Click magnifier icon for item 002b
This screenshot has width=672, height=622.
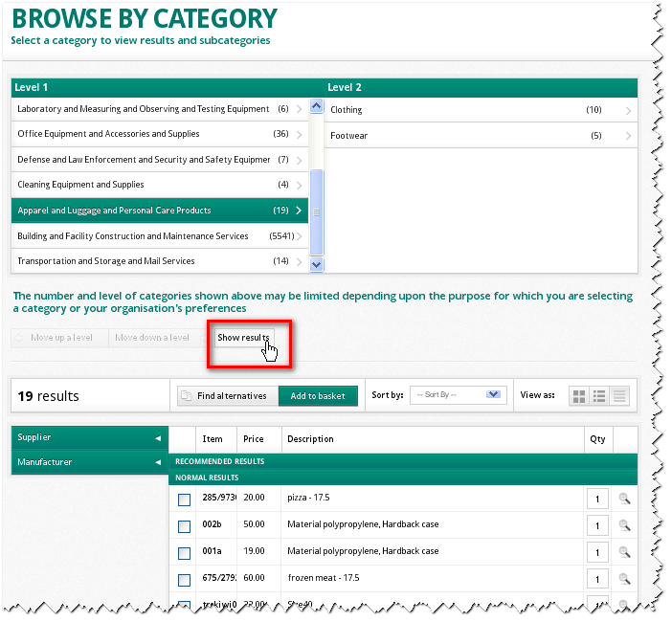[x=624, y=525]
